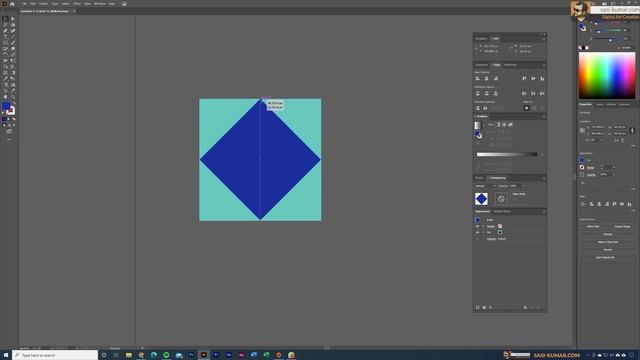Viewport: 640px width, 360px height.
Task: Click Horizontal Align Center in Align panel
Action: pos(487,78)
